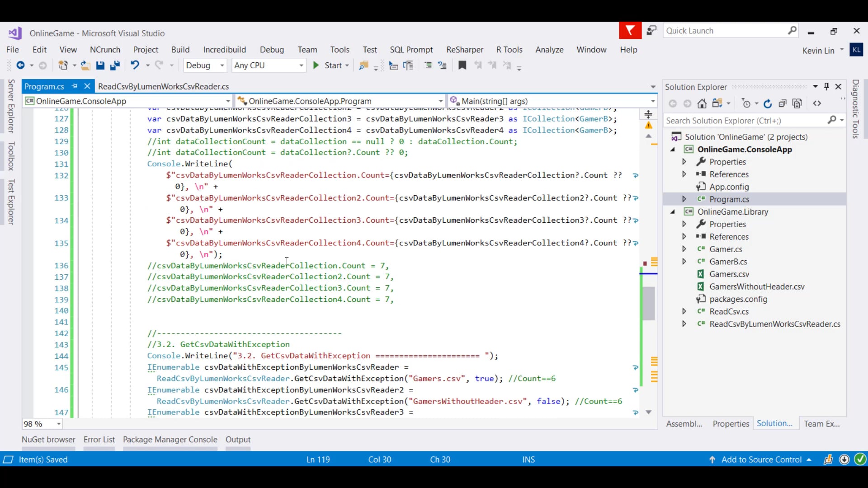
Task: Switch to ReadCsvByLumenWorksCsvReader.cs tab
Action: click(x=163, y=86)
